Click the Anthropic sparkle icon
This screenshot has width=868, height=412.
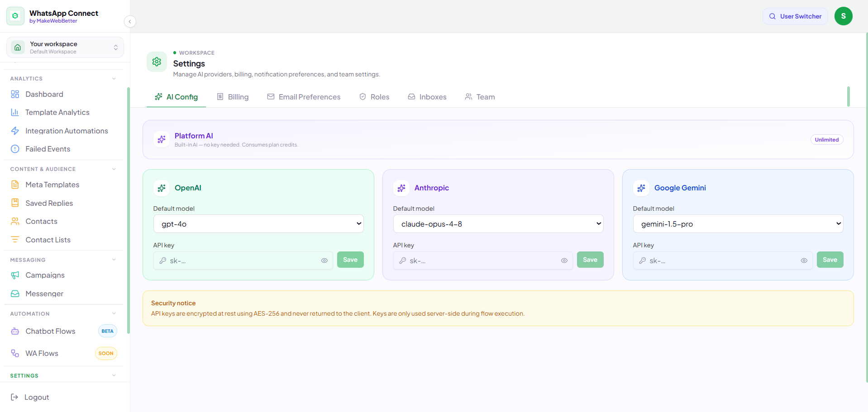(401, 188)
